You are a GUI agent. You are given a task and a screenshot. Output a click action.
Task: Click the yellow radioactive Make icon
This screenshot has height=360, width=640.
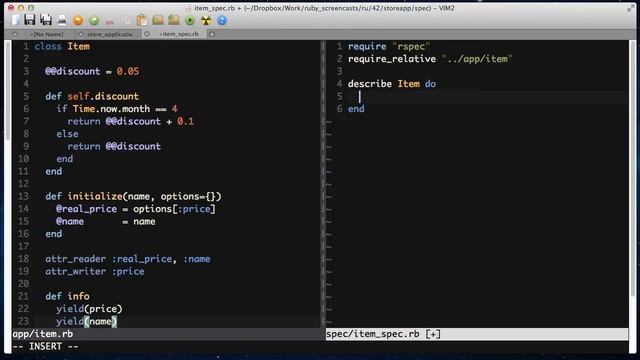(206, 20)
